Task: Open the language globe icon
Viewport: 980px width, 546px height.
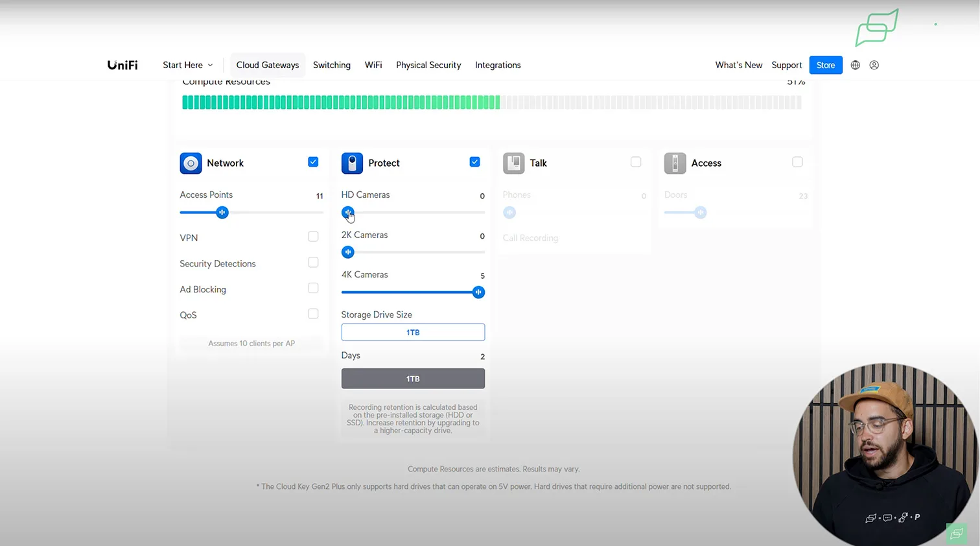Action: pos(856,65)
